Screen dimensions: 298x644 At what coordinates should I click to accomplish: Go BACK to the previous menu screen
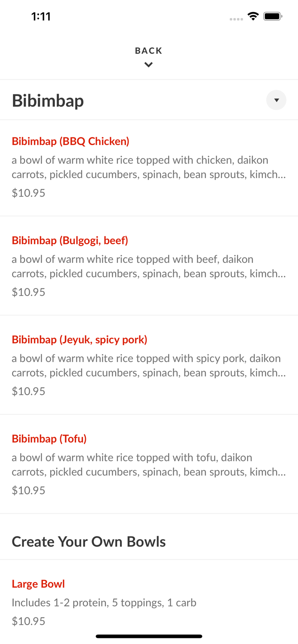point(148,50)
